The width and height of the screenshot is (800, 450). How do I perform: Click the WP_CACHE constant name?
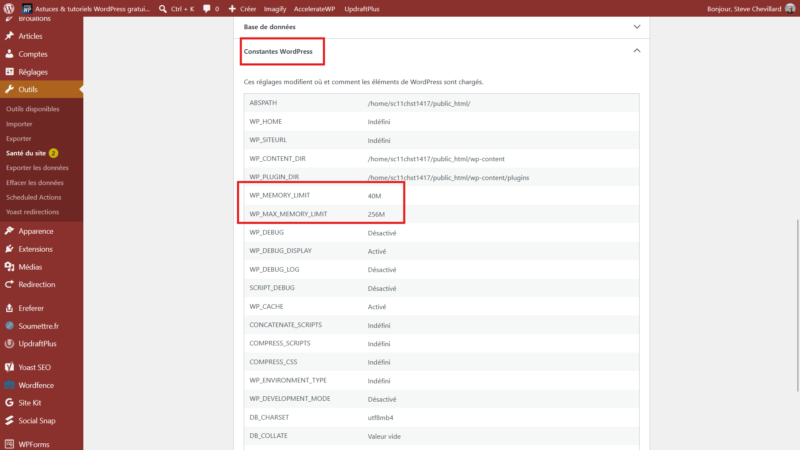click(266, 306)
